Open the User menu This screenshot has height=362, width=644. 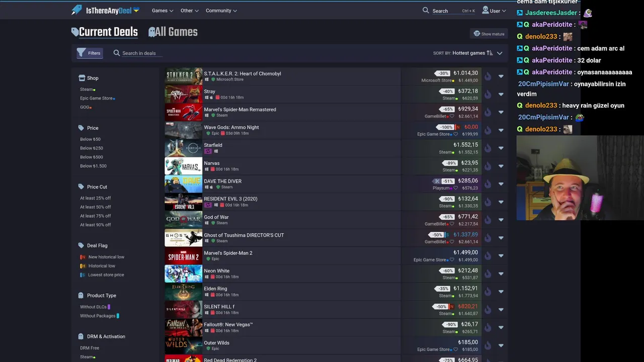tap(494, 11)
